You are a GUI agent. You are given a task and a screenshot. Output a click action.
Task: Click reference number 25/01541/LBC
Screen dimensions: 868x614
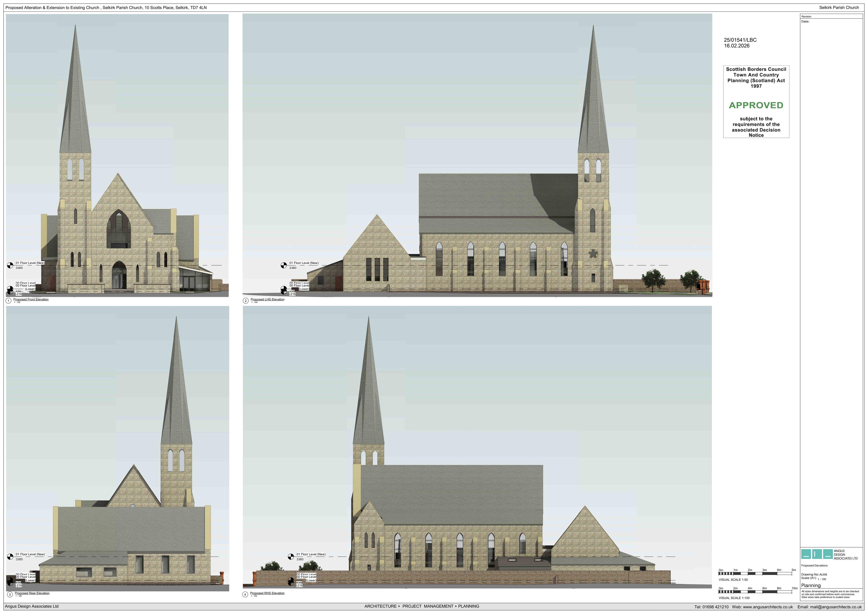[740, 40]
